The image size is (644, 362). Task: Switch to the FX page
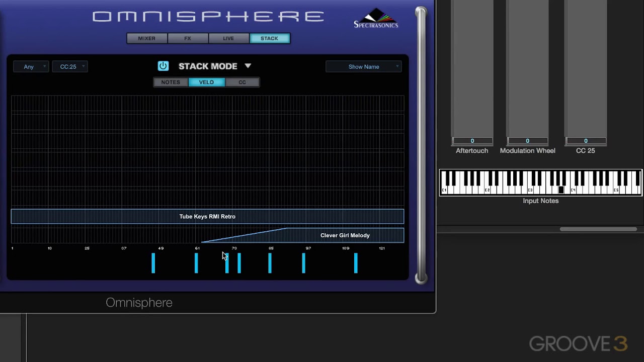point(188,38)
